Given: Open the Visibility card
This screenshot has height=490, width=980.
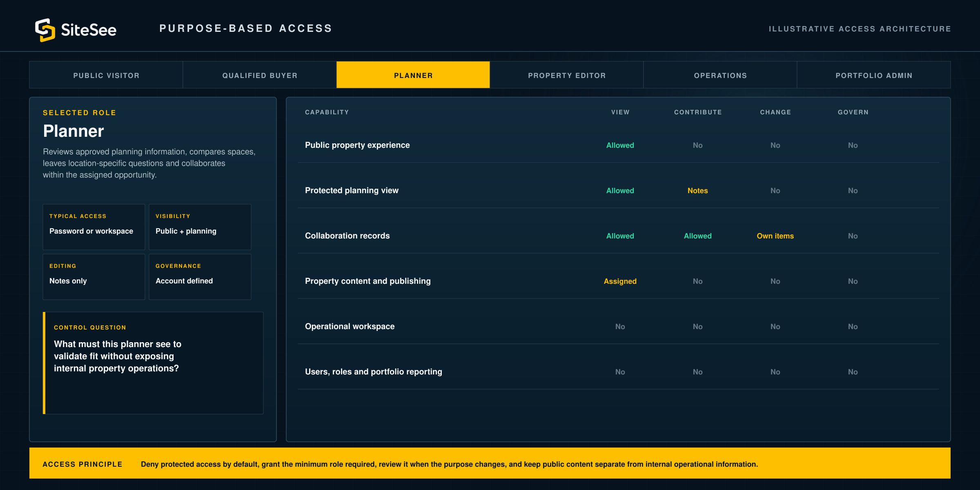Looking at the screenshot, I should point(200,227).
